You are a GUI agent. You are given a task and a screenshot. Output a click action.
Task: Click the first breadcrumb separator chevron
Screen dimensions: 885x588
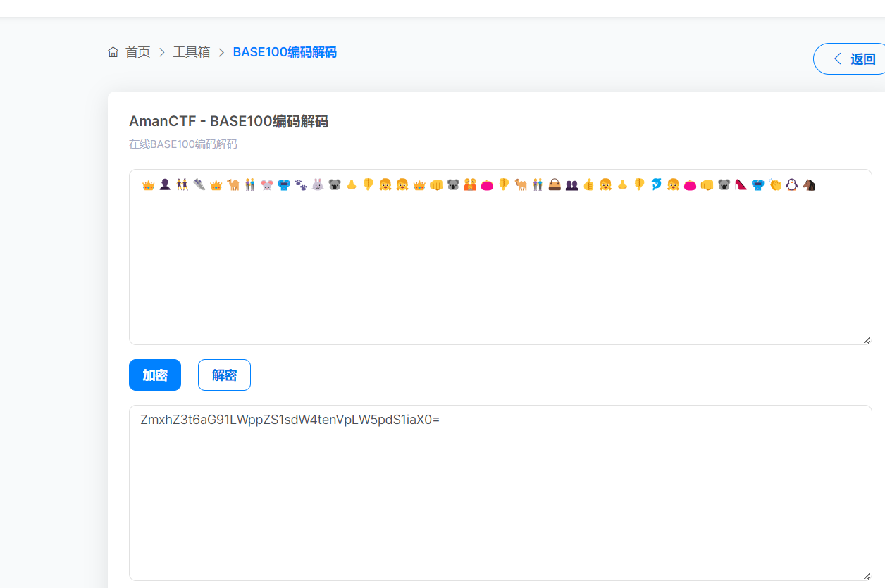click(x=162, y=52)
